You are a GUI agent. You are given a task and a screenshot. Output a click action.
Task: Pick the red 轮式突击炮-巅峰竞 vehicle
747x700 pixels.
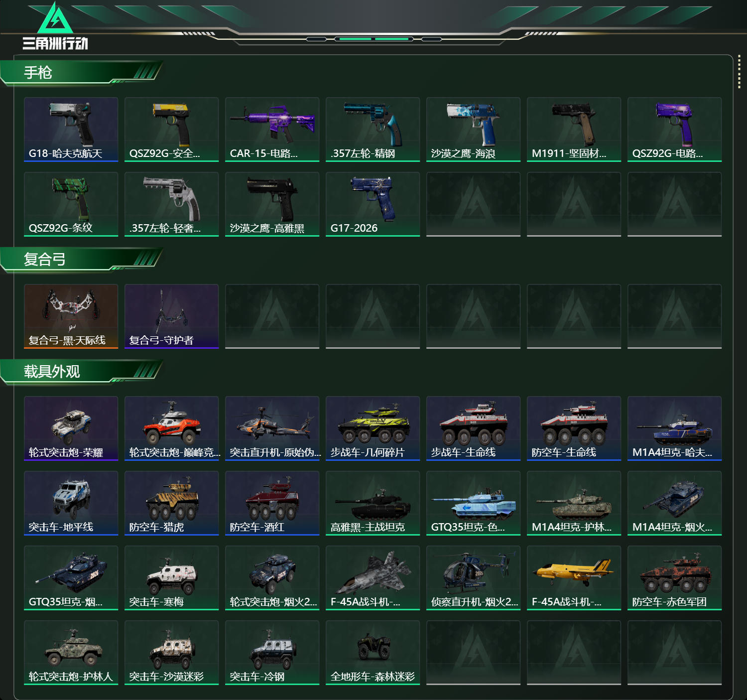click(172, 428)
